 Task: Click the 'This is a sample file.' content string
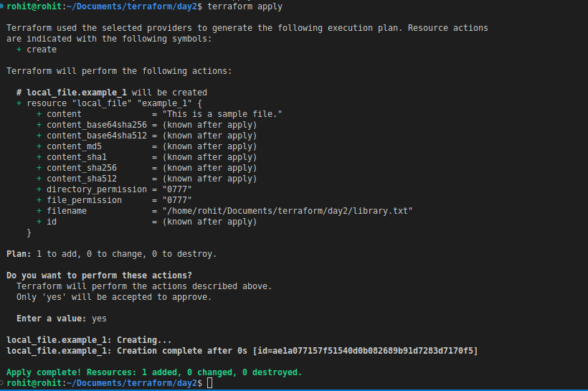tap(222, 114)
